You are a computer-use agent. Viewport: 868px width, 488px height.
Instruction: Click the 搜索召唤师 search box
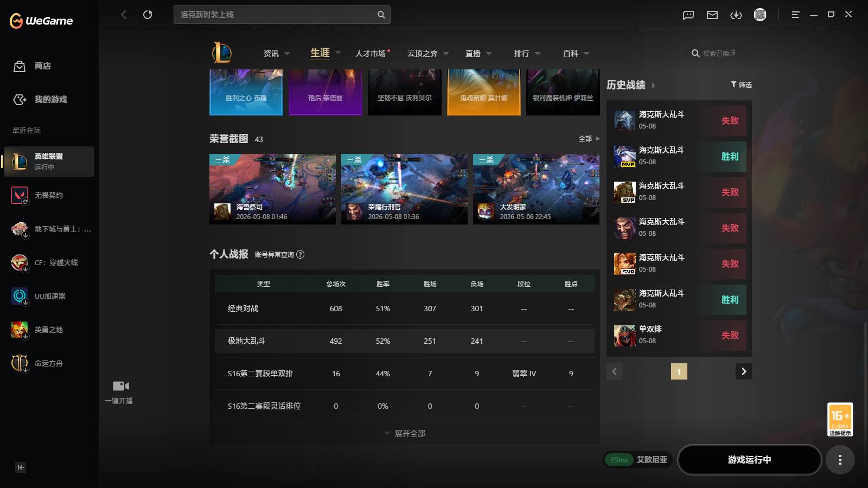pyautogui.click(x=719, y=53)
